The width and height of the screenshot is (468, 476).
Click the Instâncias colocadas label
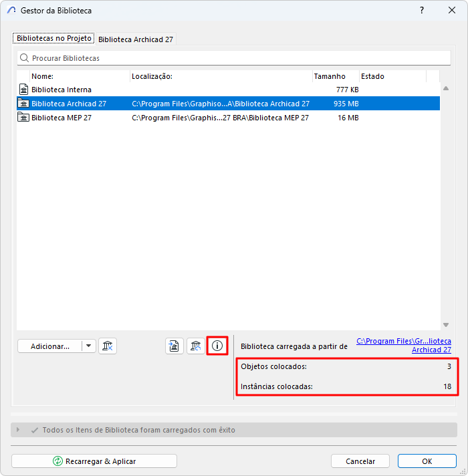[277, 386]
